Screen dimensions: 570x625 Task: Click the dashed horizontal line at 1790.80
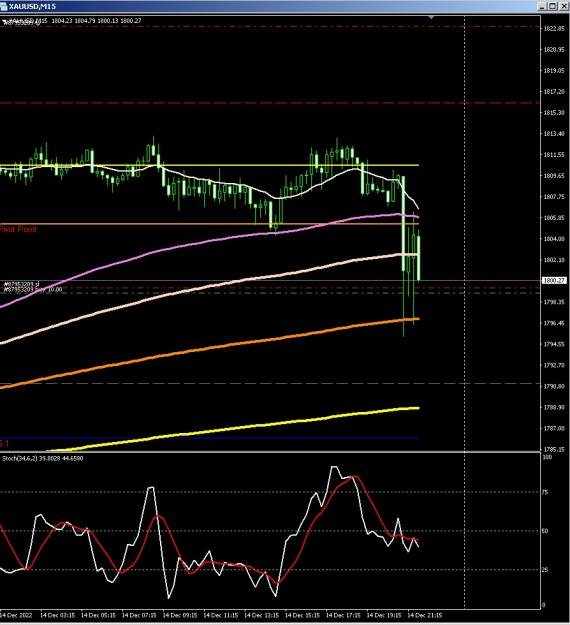point(270,384)
